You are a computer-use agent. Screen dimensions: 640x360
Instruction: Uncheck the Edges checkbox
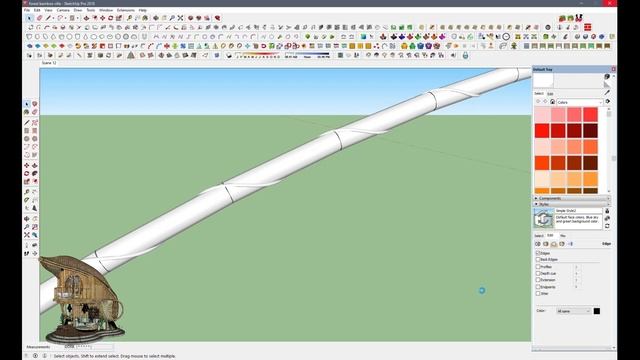[538, 253]
